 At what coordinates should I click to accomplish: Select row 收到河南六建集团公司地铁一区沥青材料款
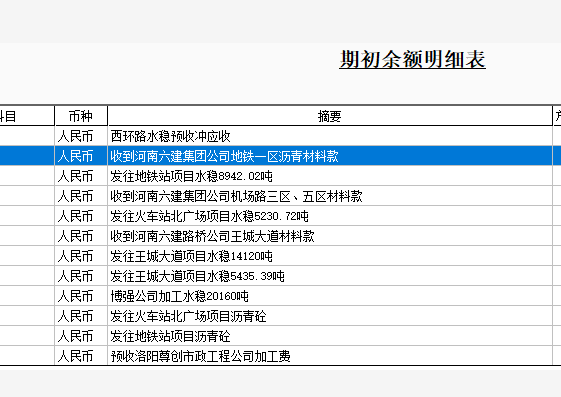click(x=280, y=156)
